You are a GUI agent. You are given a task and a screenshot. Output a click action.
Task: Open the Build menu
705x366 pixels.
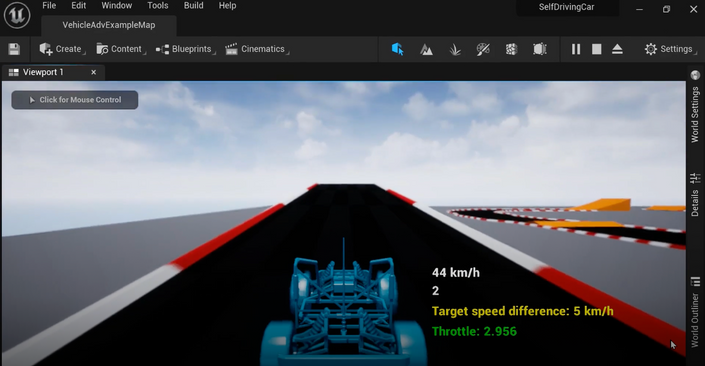pyautogui.click(x=194, y=6)
